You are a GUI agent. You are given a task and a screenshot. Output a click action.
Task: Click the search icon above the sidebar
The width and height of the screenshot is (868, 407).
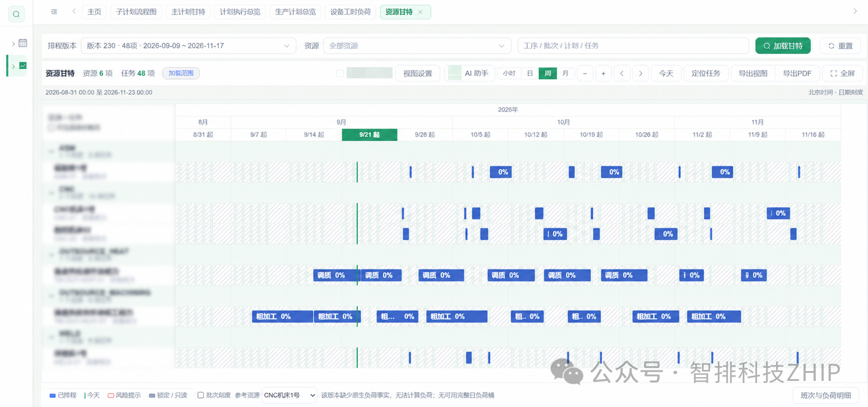coord(16,14)
